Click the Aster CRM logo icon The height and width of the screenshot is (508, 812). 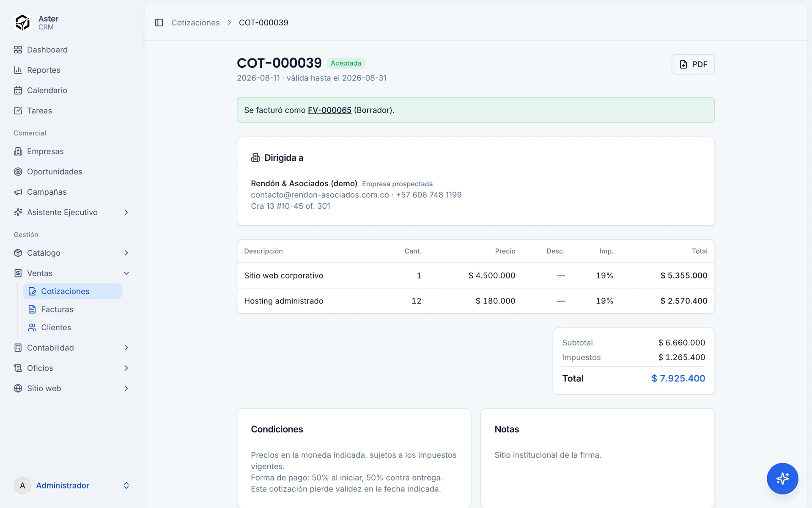(22, 22)
